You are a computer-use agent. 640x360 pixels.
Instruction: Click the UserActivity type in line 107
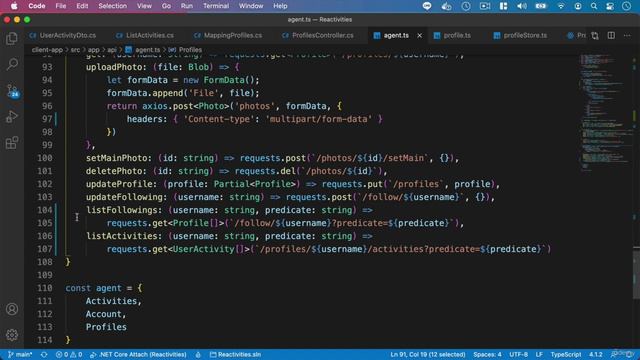point(204,249)
